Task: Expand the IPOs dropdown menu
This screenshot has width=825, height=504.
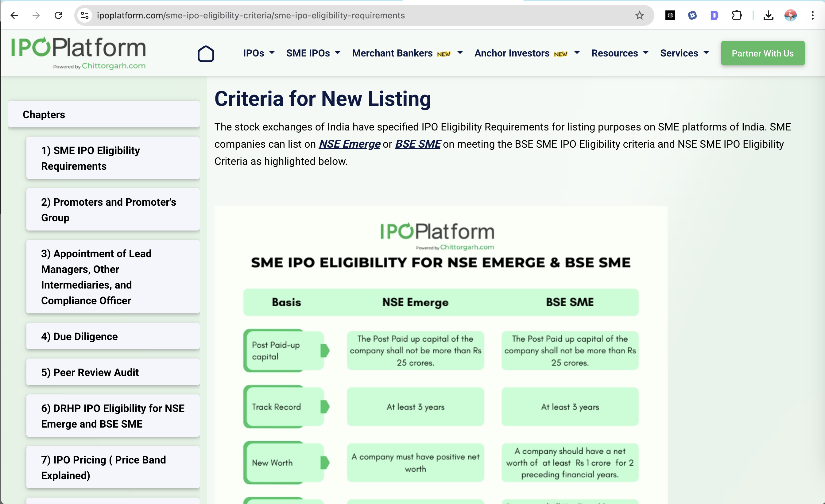Action: (x=259, y=53)
